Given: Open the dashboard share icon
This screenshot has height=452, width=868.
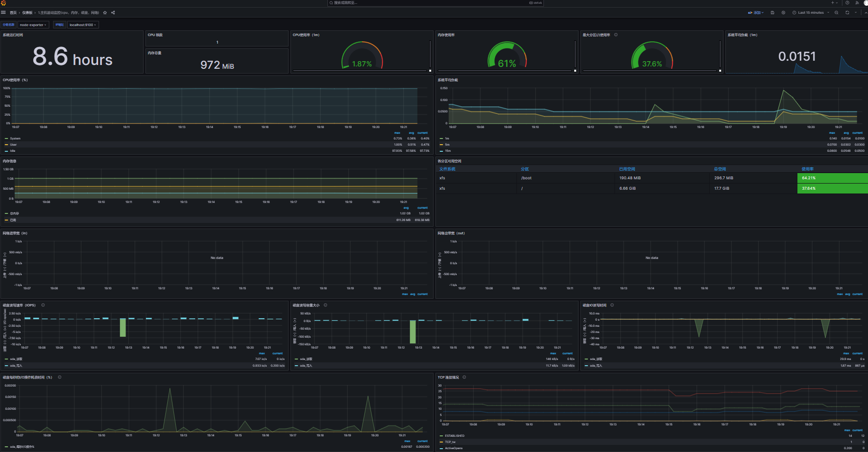Looking at the screenshot, I should pos(113,13).
